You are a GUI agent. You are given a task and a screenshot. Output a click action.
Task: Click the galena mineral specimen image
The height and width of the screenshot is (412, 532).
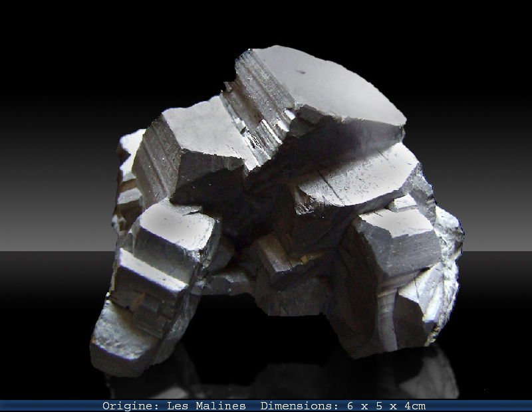tap(277, 211)
